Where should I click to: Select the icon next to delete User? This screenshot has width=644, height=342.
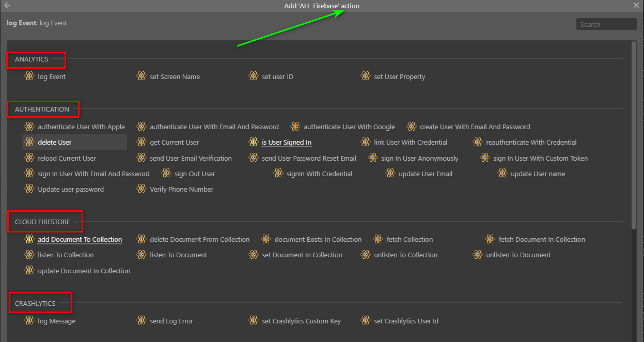pyautogui.click(x=29, y=142)
